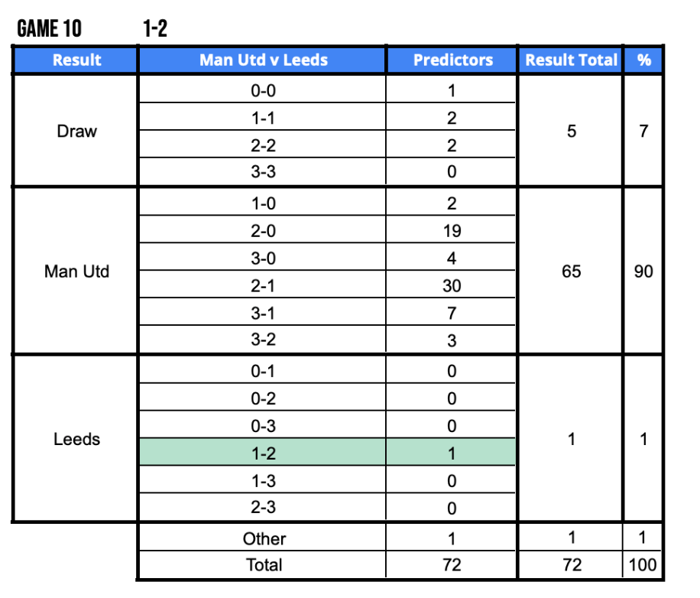Click the Other row label
The height and width of the screenshot is (598, 700).
point(263,538)
